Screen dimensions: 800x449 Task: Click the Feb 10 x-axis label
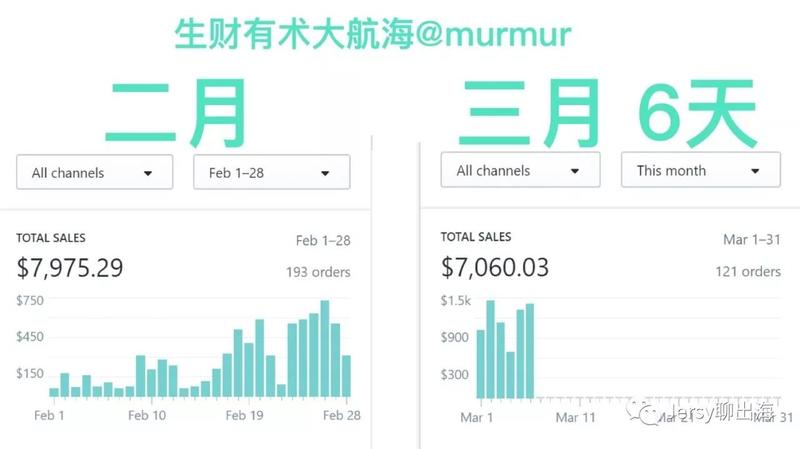tap(147, 415)
